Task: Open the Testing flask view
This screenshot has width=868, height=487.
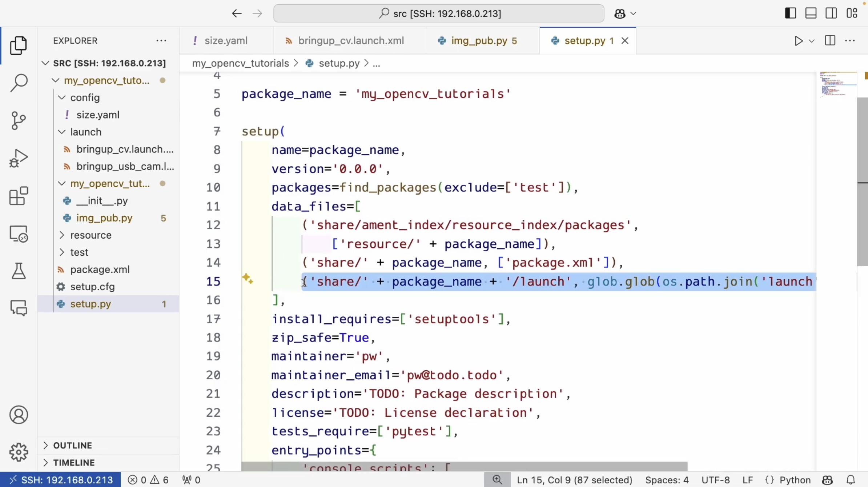Action: coord(18,271)
